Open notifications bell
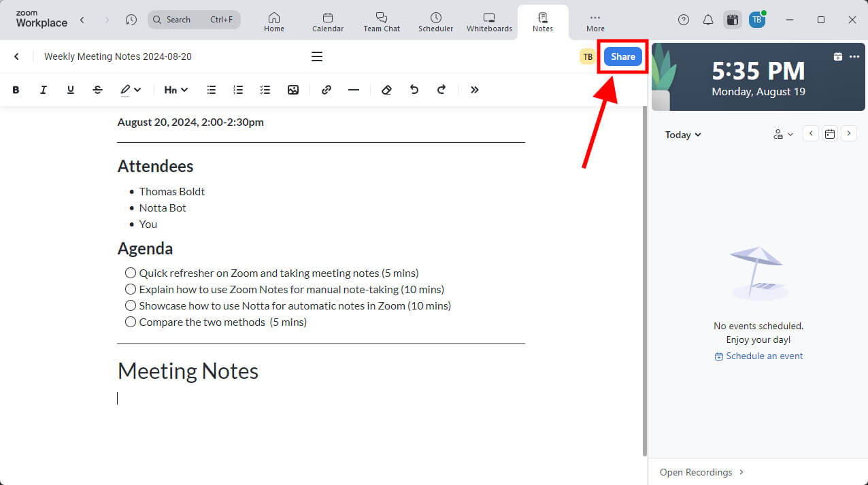The height and width of the screenshot is (485, 868). (x=708, y=20)
